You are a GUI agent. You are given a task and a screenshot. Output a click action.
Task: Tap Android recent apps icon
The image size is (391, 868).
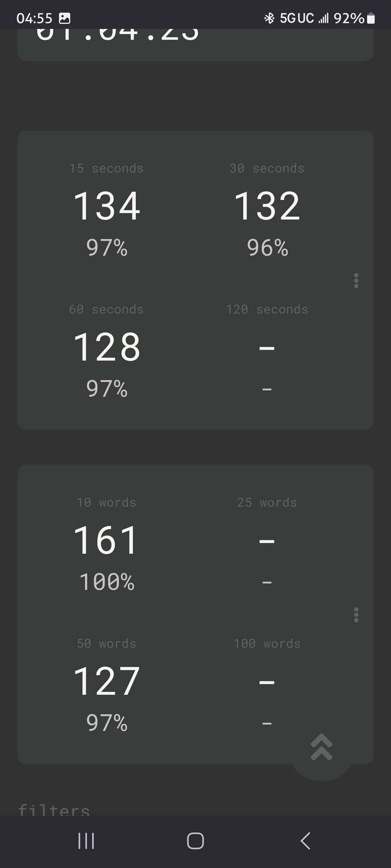[x=86, y=841]
